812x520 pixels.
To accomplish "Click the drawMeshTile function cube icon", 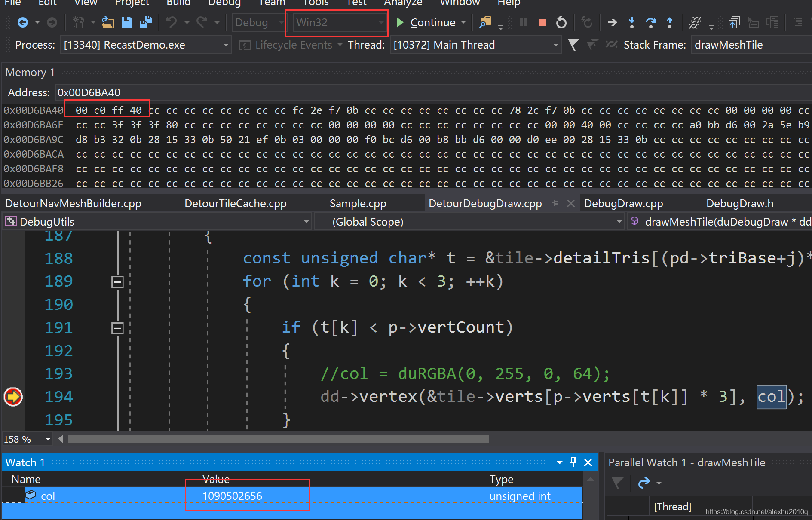I will coord(634,221).
